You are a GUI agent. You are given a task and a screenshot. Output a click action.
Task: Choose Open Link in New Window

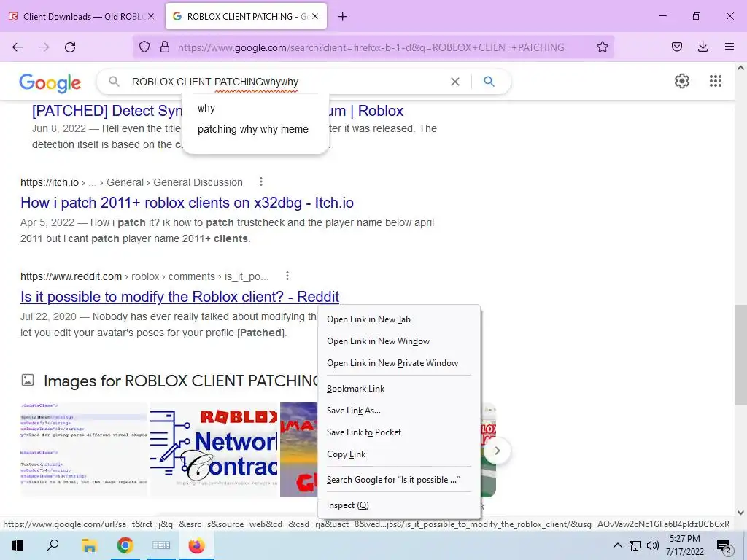coord(378,341)
